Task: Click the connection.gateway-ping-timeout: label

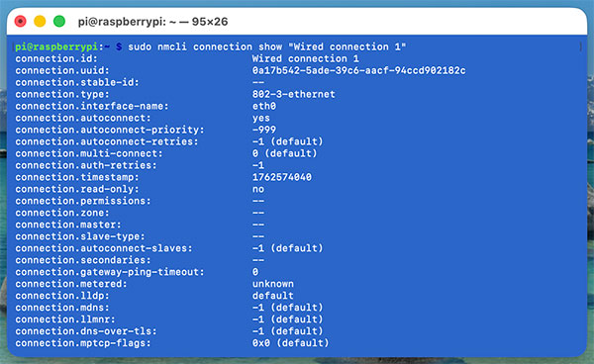Action: tap(110, 272)
